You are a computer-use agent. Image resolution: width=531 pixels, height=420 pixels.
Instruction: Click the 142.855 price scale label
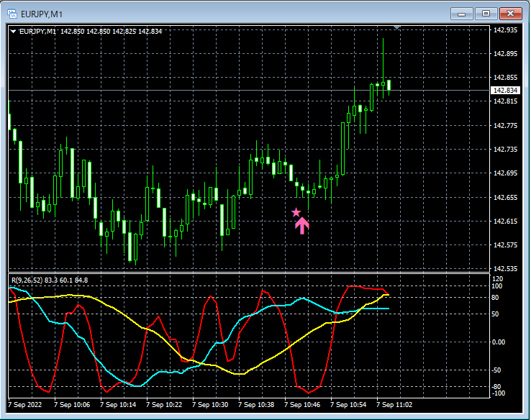tap(505, 78)
